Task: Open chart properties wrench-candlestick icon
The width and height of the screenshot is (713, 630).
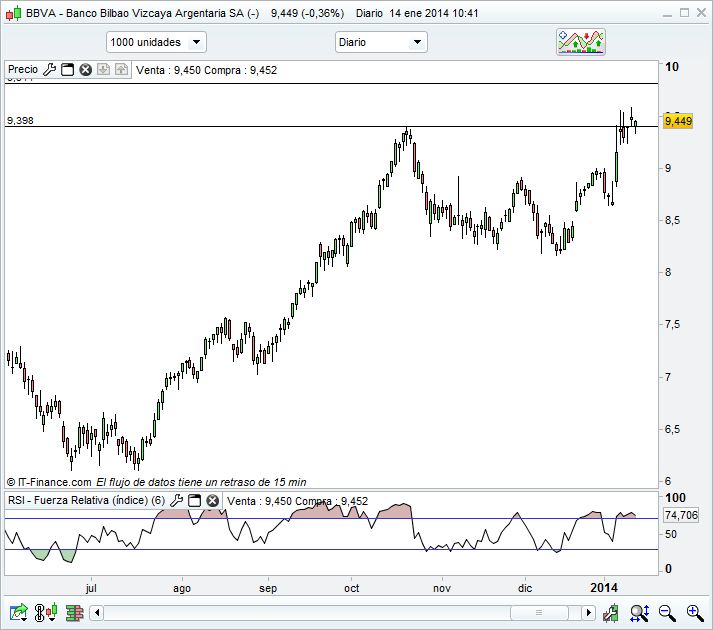Action: click(611, 613)
